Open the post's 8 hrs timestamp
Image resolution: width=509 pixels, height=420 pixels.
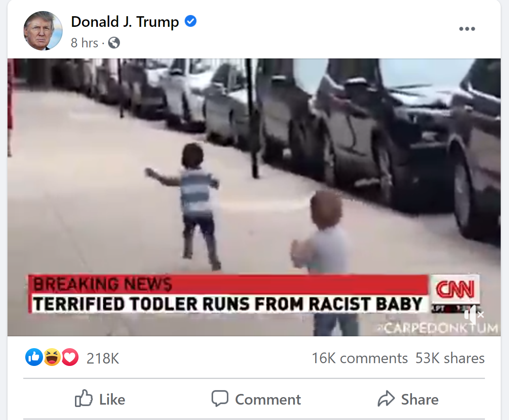pos(84,43)
